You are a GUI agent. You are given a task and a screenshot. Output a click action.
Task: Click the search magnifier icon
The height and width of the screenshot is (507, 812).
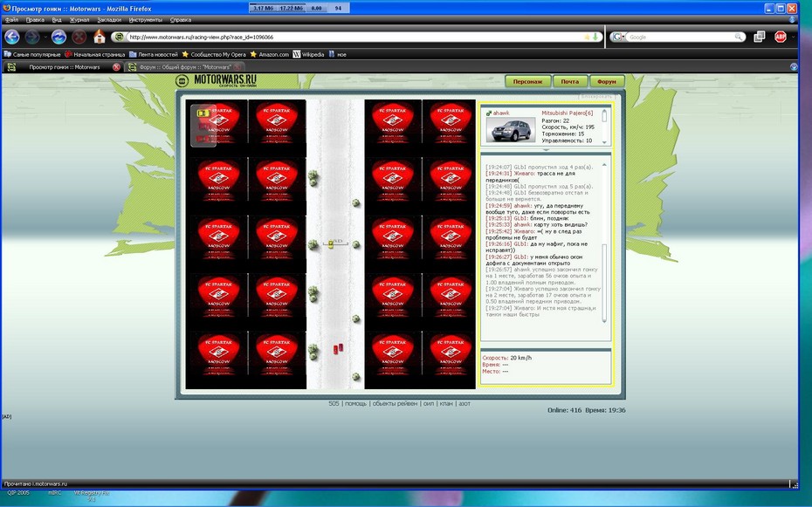pos(738,37)
